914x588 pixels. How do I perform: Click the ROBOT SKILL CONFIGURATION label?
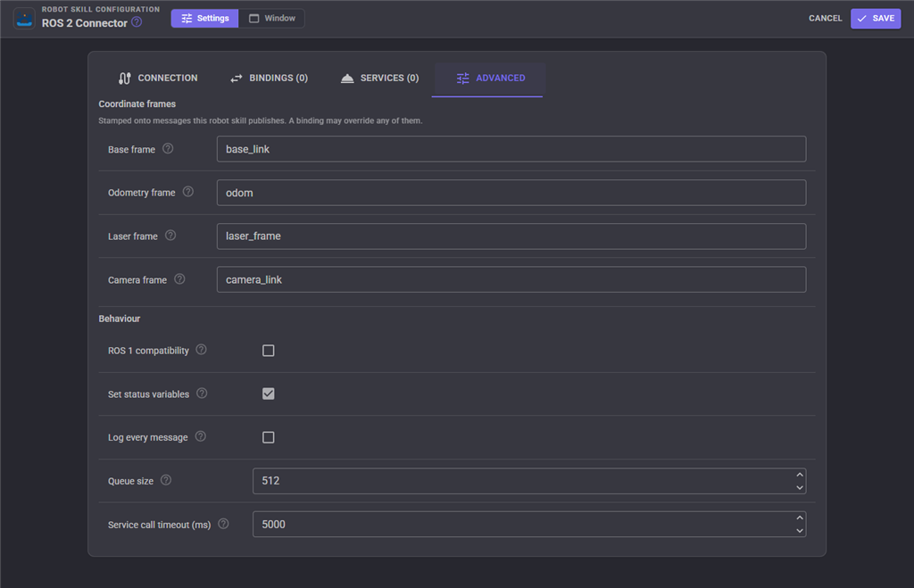click(x=100, y=9)
